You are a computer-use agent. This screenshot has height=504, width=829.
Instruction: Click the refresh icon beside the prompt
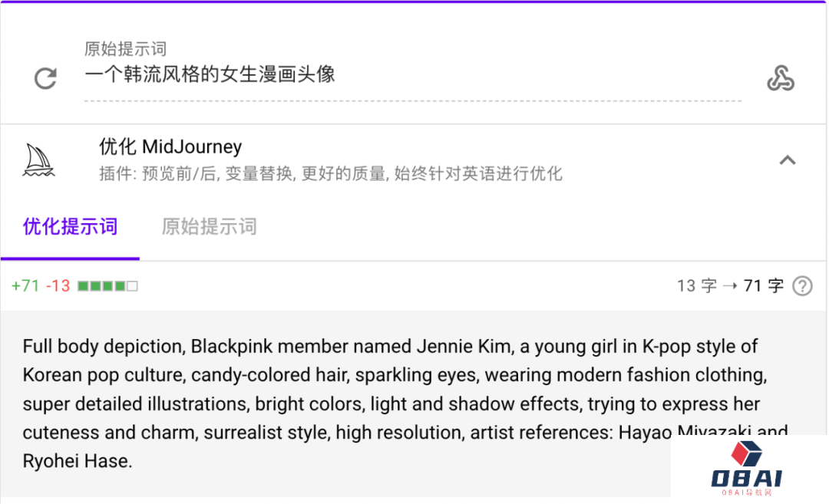[x=45, y=78]
